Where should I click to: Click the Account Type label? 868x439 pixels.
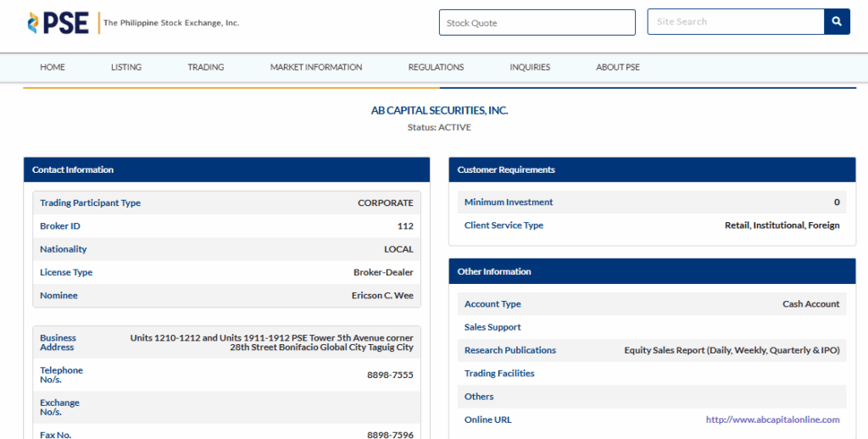coord(492,304)
